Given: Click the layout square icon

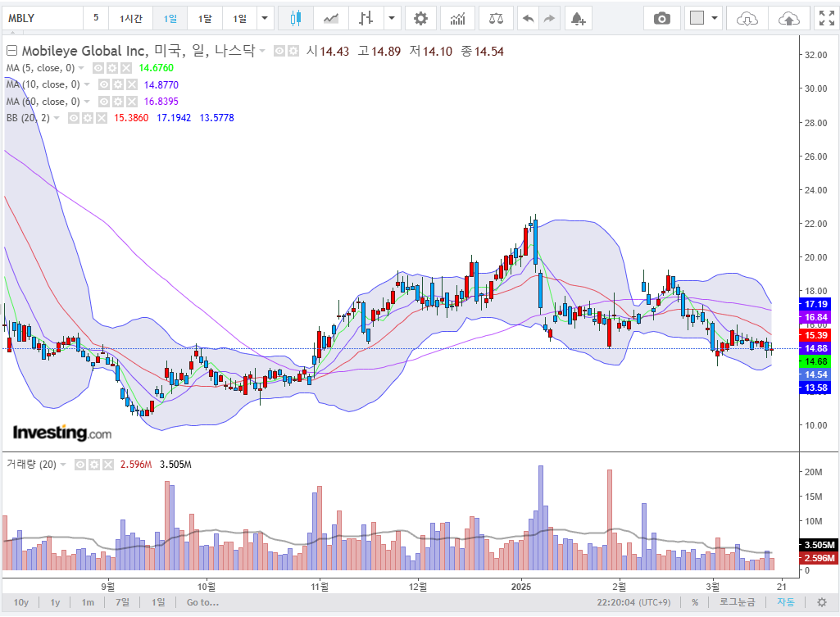Looking at the screenshot, I should pyautogui.click(x=697, y=18).
